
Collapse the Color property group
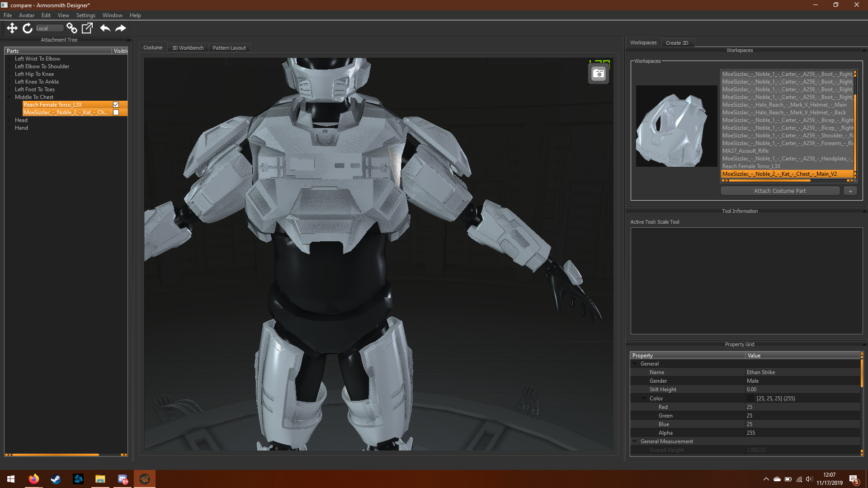pyautogui.click(x=644, y=398)
